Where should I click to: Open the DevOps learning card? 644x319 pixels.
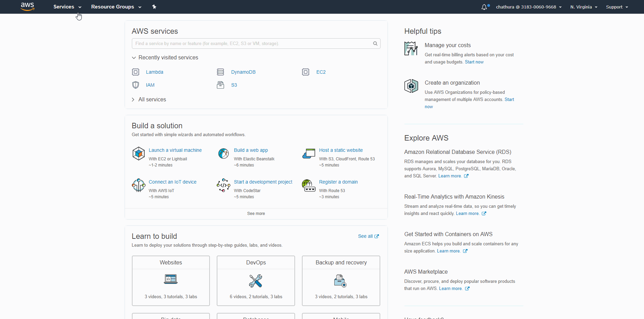point(256,281)
